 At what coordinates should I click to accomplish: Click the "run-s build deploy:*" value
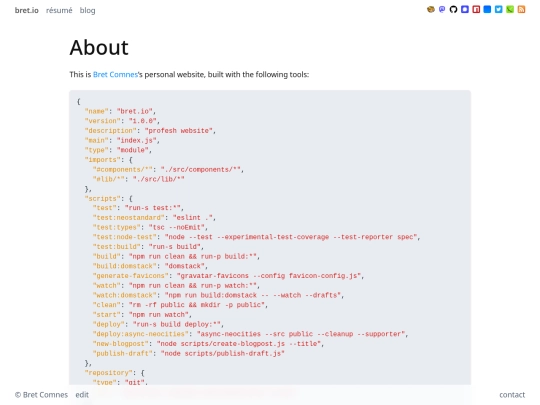177,324
